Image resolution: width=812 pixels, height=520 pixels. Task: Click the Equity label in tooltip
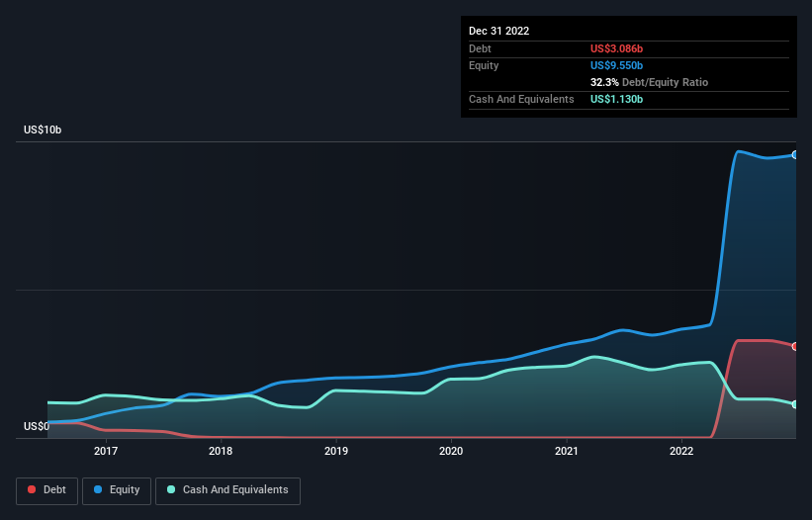pyautogui.click(x=484, y=65)
